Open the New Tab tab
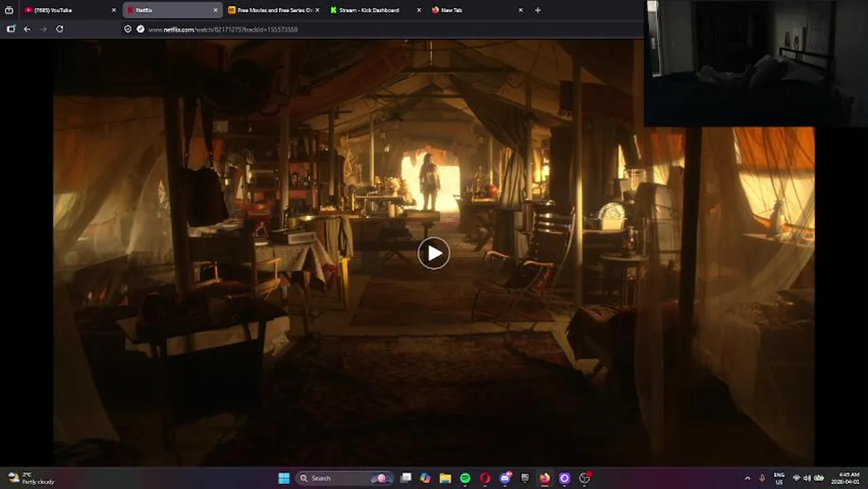 pos(477,10)
